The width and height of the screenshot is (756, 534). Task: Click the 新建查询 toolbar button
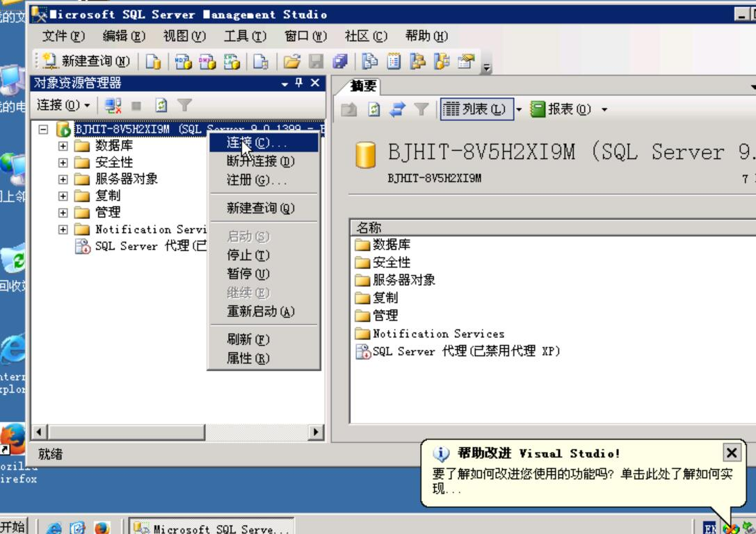point(86,61)
